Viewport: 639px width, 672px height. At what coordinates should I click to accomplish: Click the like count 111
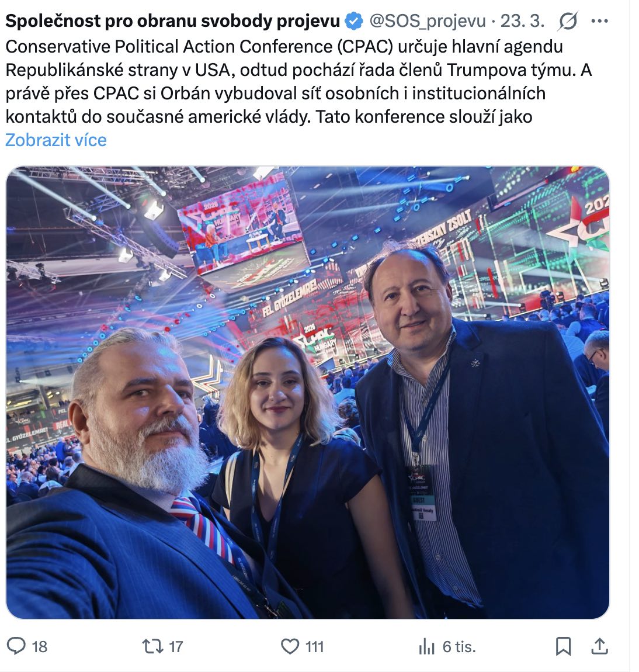(x=314, y=646)
